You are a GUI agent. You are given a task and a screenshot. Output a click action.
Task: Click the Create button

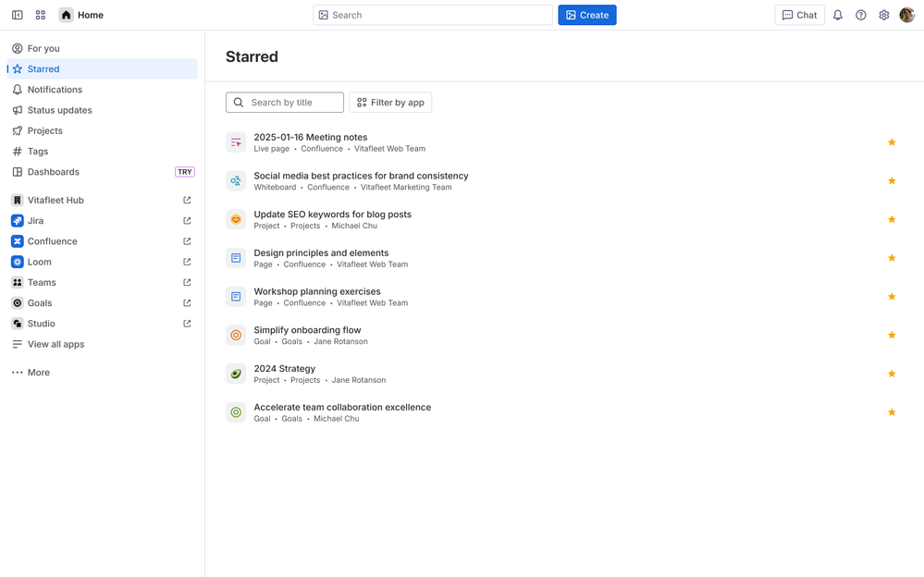pos(587,16)
